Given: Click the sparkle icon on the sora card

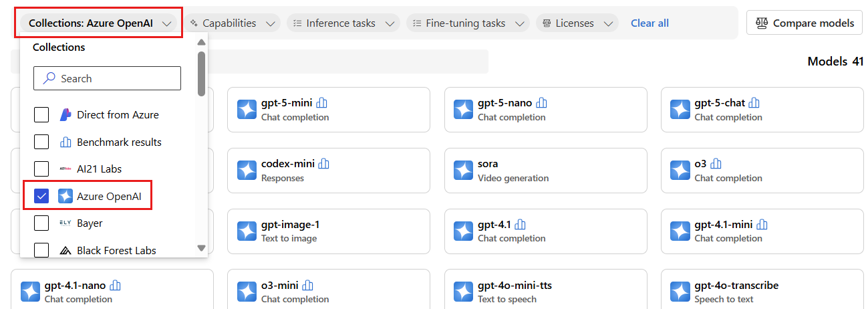Looking at the screenshot, I should pos(464,171).
